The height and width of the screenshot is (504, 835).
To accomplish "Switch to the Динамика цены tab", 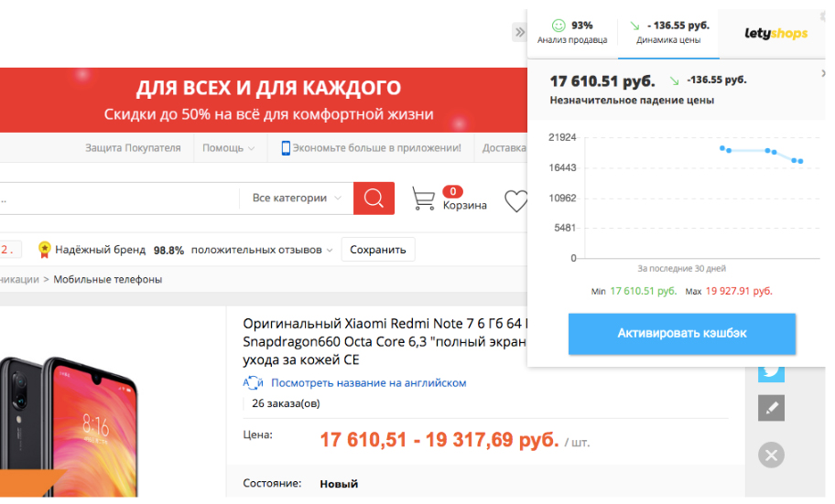I will pyautogui.click(x=668, y=32).
